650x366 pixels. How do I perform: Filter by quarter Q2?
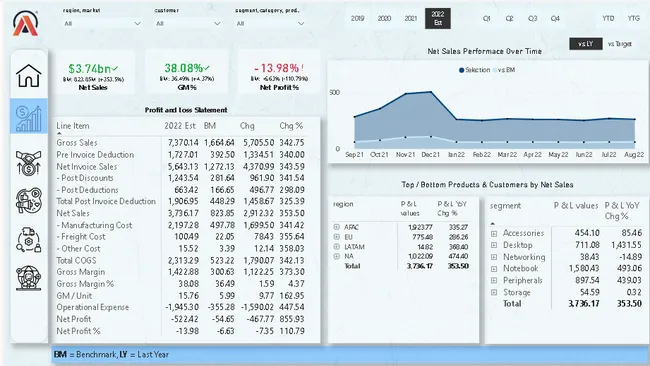(509, 18)
